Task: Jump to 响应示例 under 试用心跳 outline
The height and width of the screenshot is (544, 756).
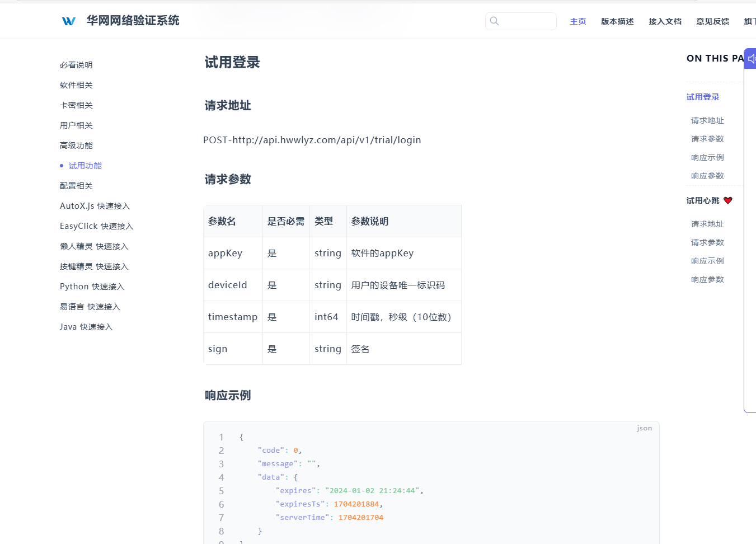Action: click(707, 261)
